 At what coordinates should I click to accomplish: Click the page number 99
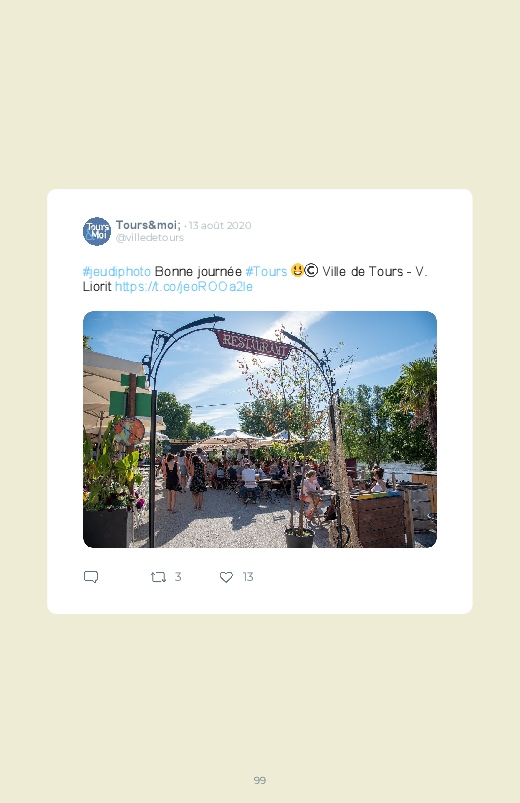(x=260, y=780)
